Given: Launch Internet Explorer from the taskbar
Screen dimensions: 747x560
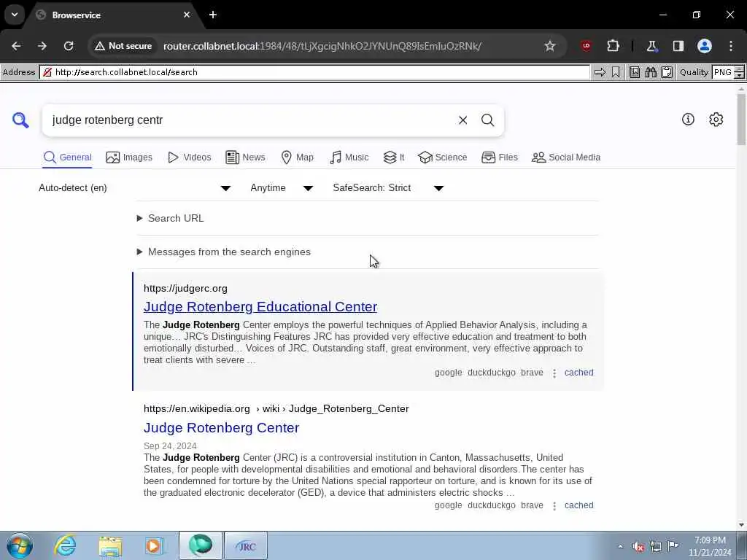Looking at the screenshot, I should pyautogui.click(x=65, y=545).
